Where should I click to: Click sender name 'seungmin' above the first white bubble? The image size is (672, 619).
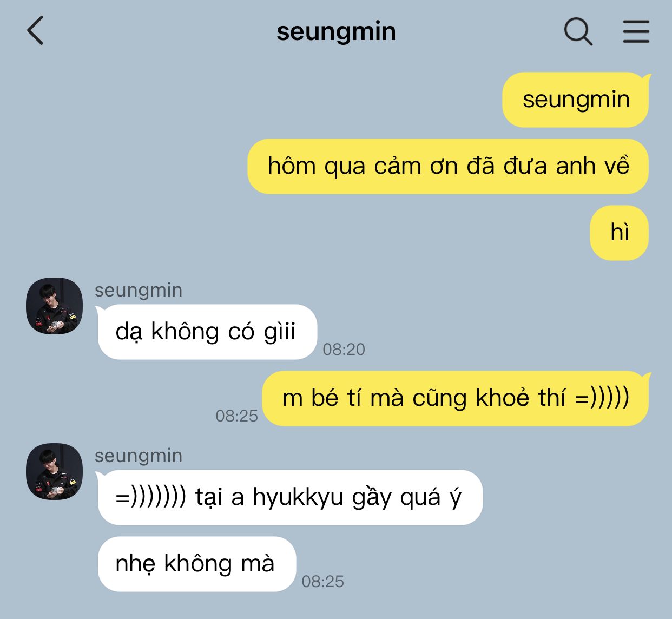pyautogui.click(x=139, y=290)
